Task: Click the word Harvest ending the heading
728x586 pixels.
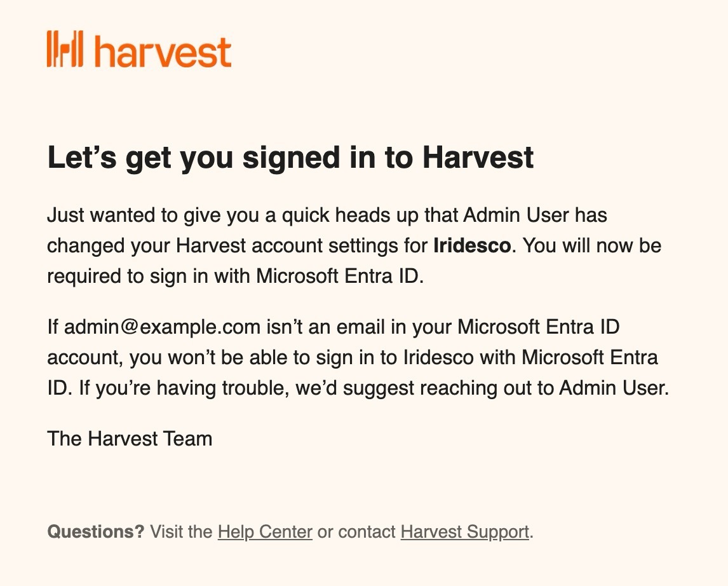Action: (478, 158)
